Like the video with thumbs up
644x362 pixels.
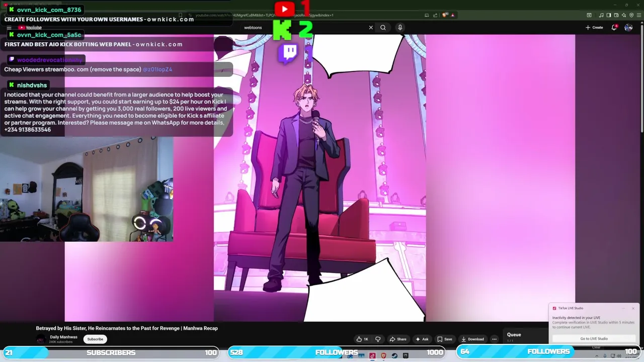(x=362, y=339)
